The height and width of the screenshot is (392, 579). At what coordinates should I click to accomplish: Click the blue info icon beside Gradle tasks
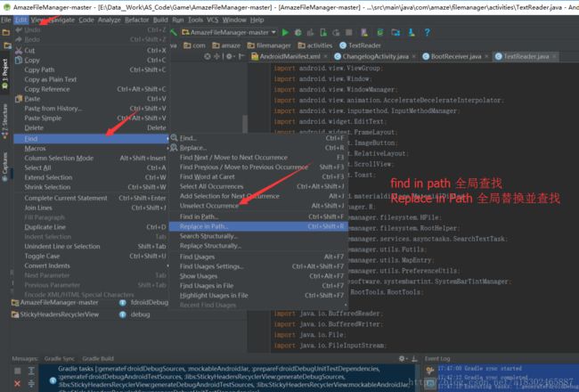coord(53,380)
